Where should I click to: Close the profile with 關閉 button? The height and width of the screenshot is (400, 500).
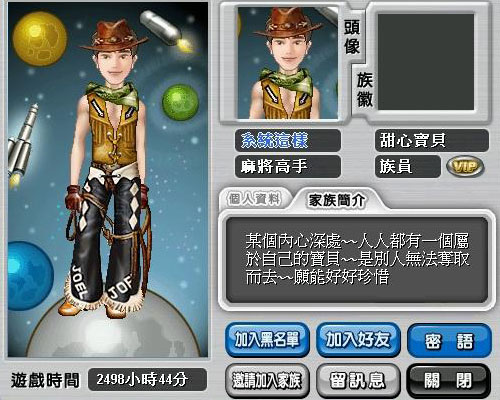tap(449, 381)
